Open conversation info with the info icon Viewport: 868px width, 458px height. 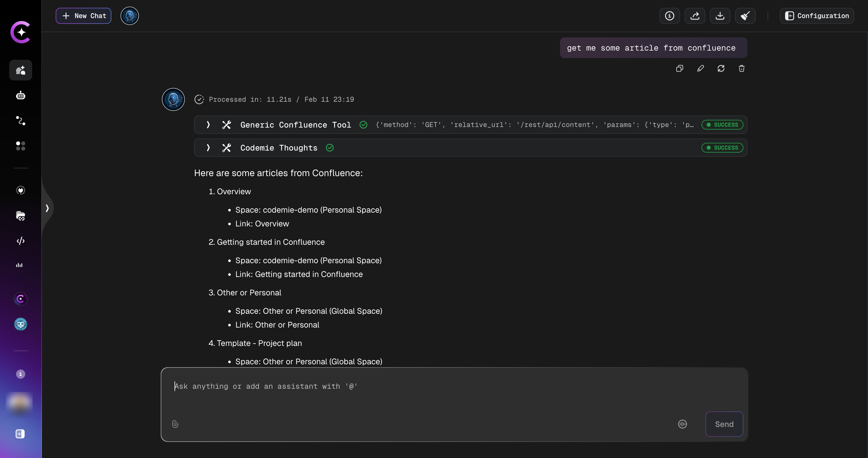[x=670, y=16]
